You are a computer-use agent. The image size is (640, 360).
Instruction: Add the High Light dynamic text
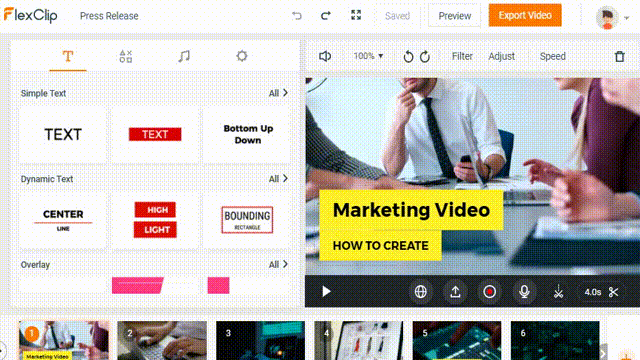(x=155, y=220)
